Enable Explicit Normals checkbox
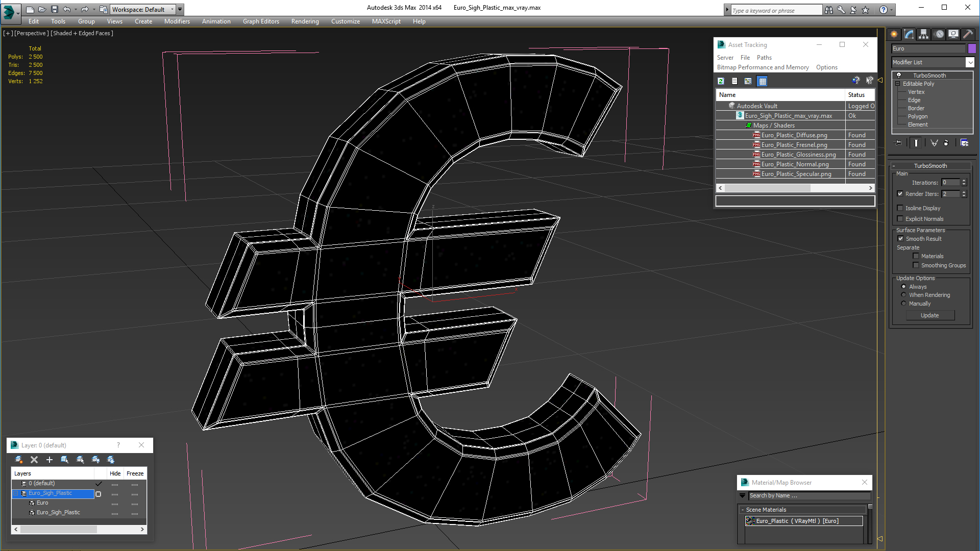The image size is (980, 551). tap(900, 219)
